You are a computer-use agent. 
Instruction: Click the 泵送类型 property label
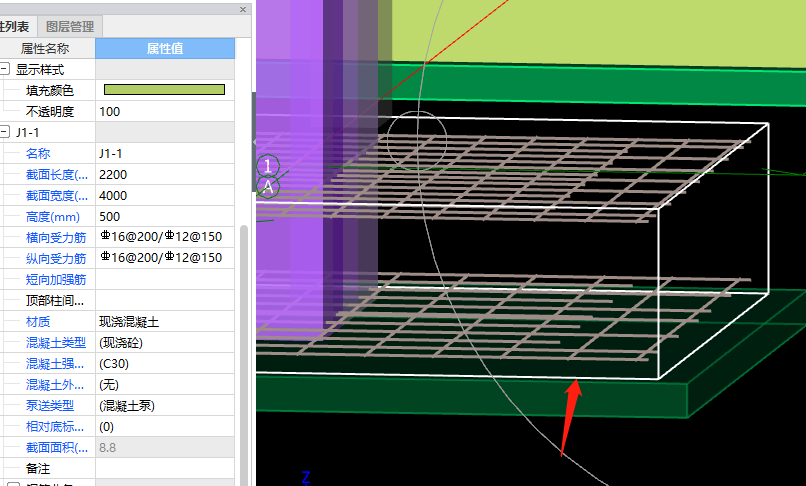50,406
